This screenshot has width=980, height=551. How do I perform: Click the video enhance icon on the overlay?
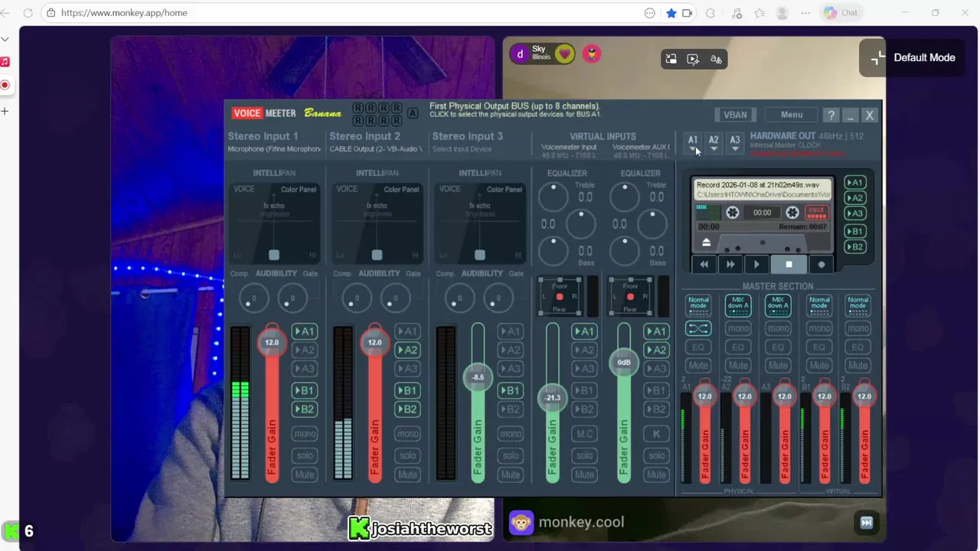[x=693, y=59]
